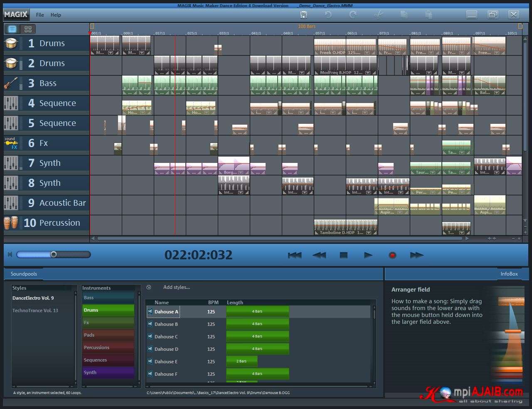Open dropdown on Borg synth clip

click(241, 172)
